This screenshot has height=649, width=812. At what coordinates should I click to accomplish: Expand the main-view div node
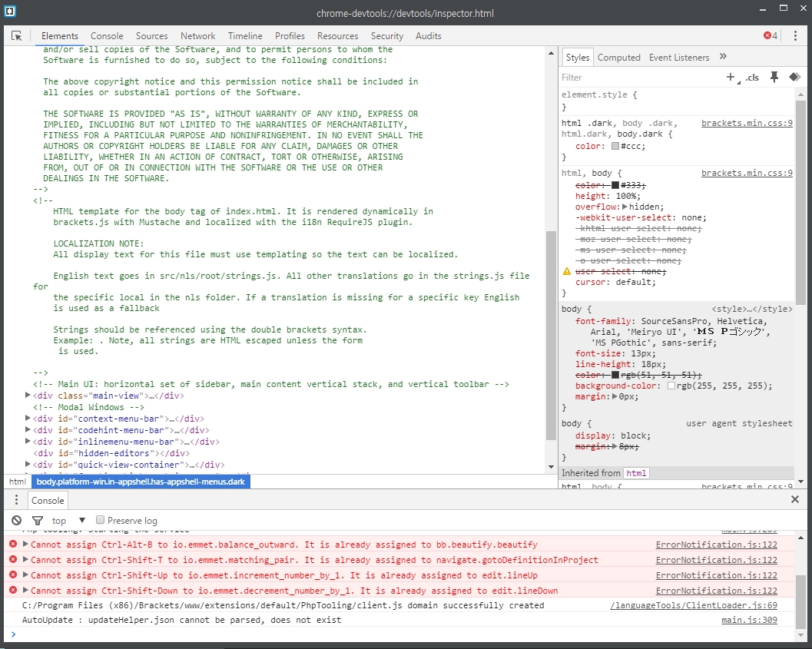(x=28, y=396)
